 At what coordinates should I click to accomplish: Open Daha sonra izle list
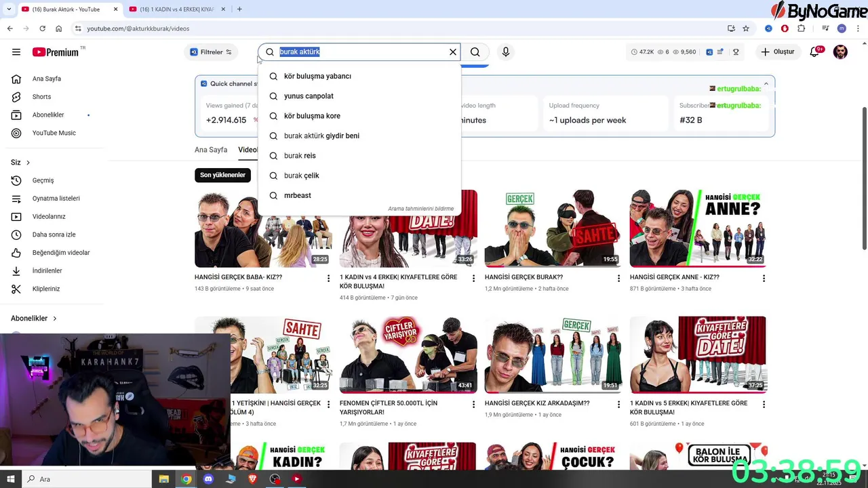[x=54, y=235]
